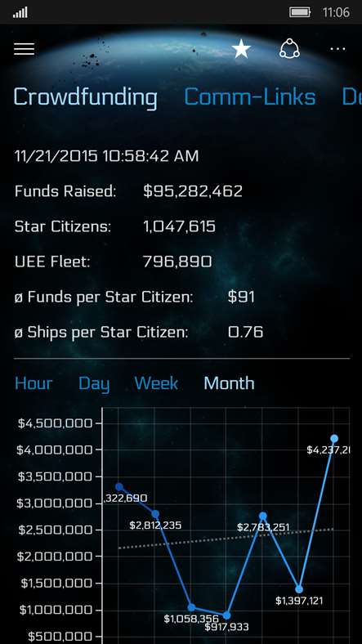
Task: Show the Hour chart range
Action: pos(34,383)
